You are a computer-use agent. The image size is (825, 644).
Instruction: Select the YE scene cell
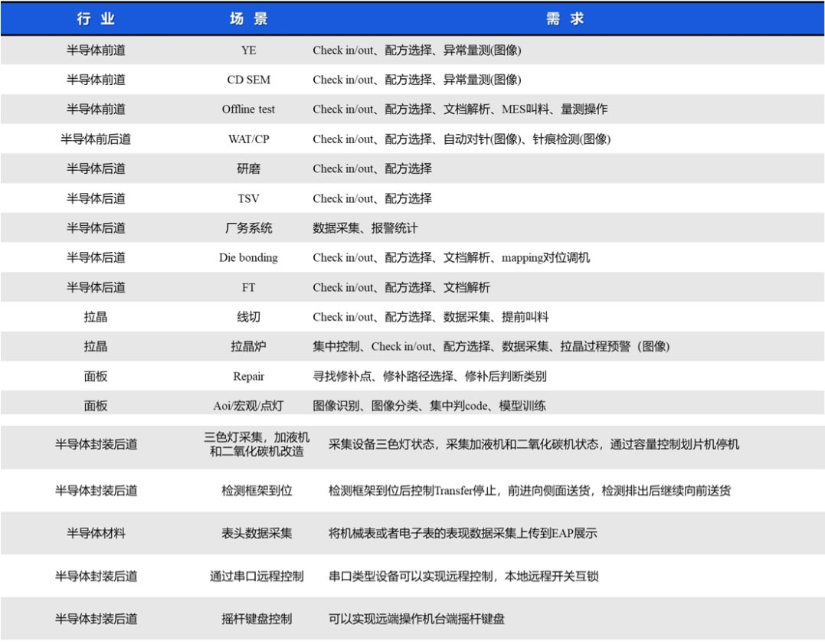click(249, 51)
